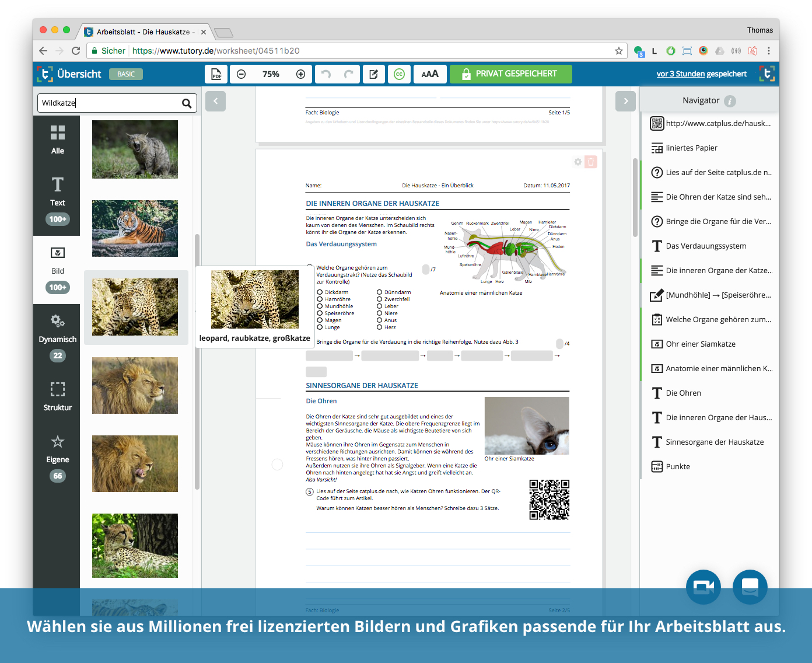Pick the lion in grass thumbnail
Screen dimensions: 812x663
point(135,385)
